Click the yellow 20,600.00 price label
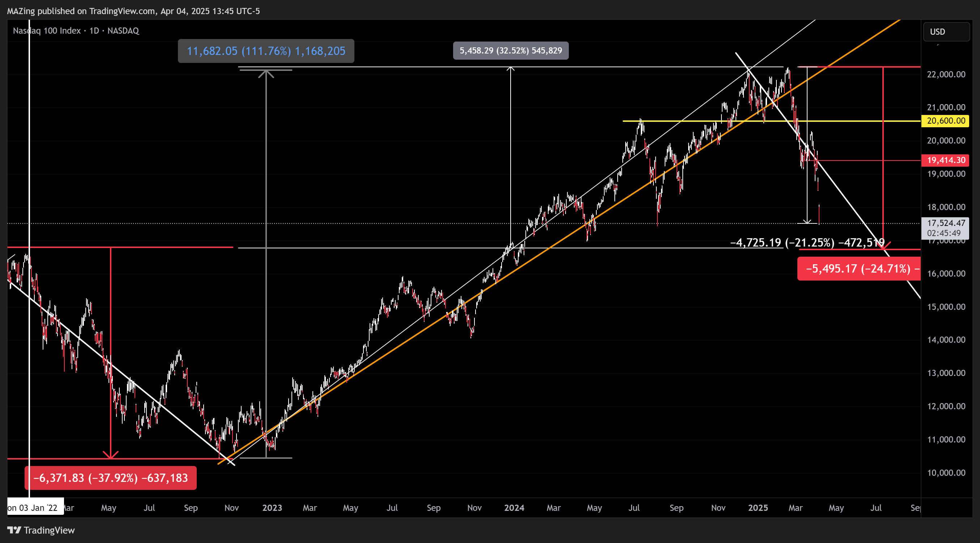980x543 pixels. tap(945, 121)
